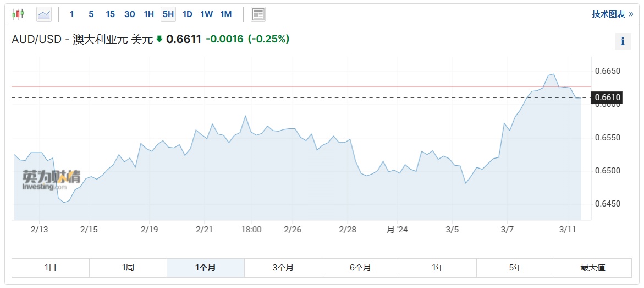Click the 0.6610 current price label
The height and width of the screenshot is (288, 644).
[x=608, y=98]
